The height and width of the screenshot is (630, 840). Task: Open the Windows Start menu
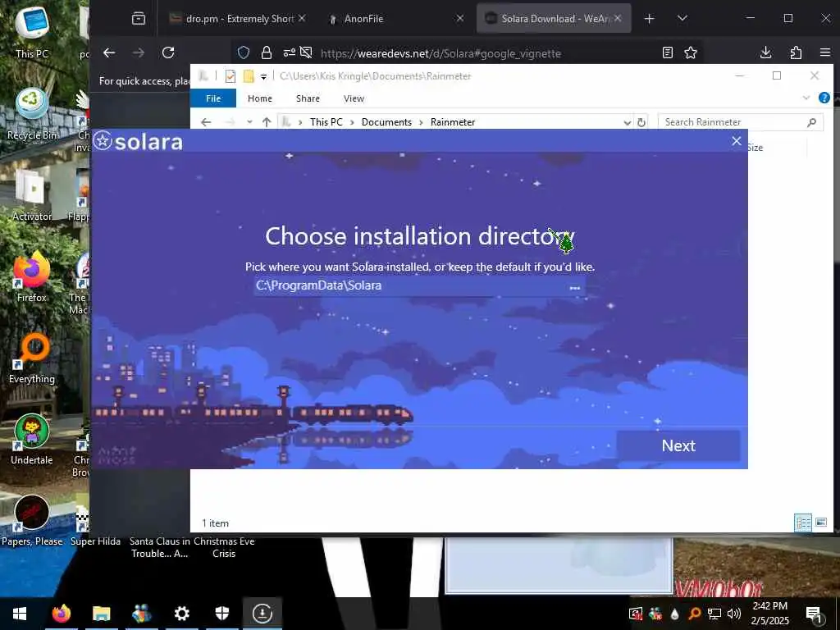point(20,614)
